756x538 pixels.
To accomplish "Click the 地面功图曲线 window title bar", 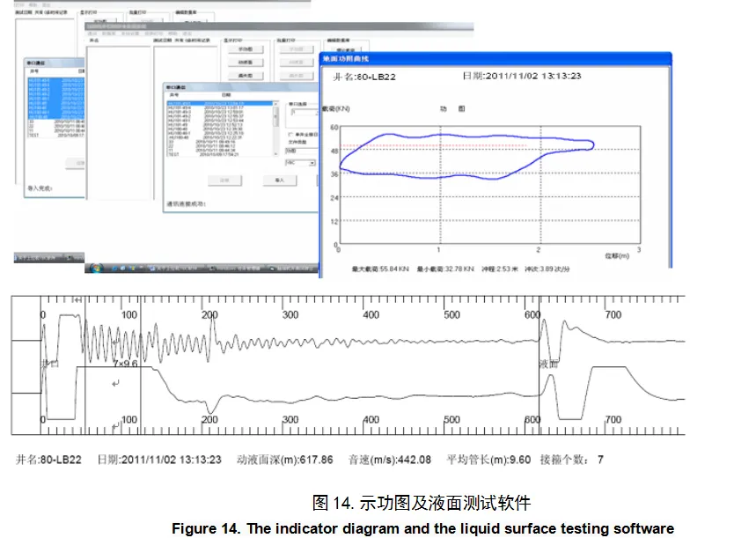I will (493, 58).
